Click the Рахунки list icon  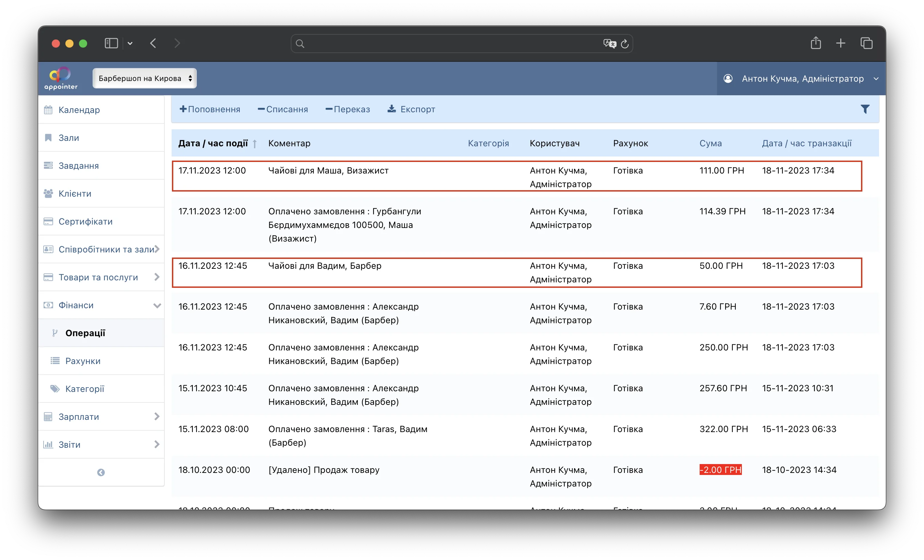(x=55, y=361)
